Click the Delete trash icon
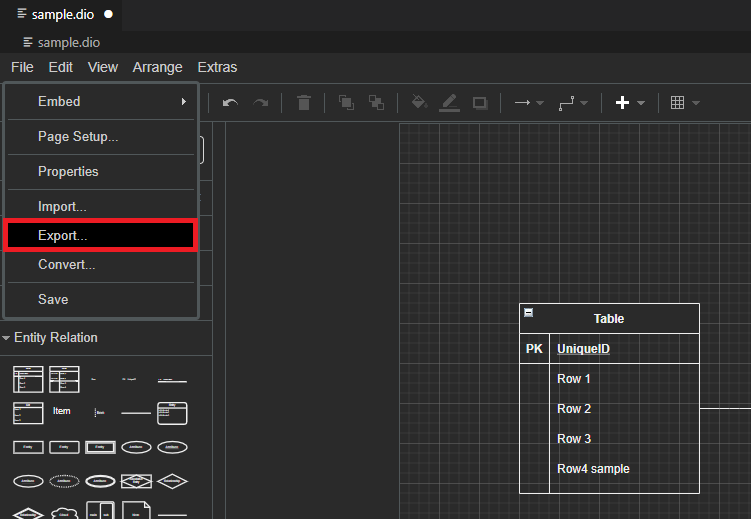Image resolution: width=751 pixels, height=519 pixels. pyautogui.click(x=304, y=103)
